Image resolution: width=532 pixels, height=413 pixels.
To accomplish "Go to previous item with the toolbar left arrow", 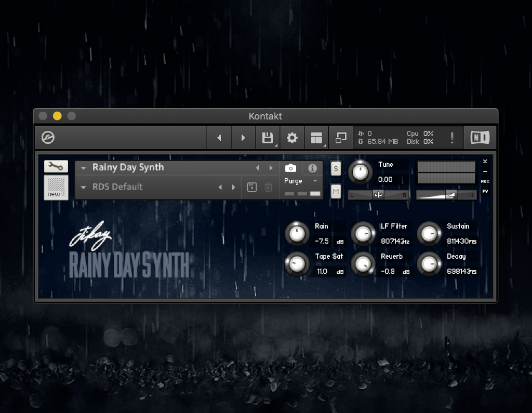I will 219,138.
